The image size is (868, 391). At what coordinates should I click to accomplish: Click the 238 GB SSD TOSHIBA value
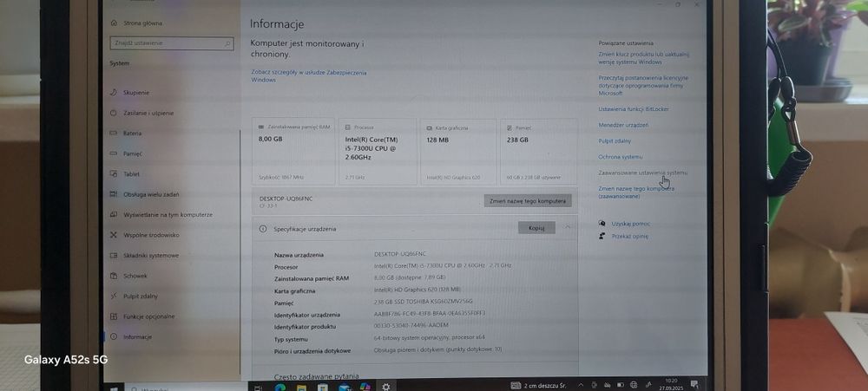[x=424, y=302]
